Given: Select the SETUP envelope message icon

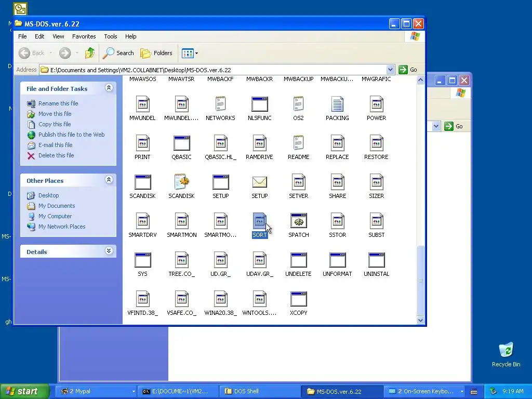Looking at the screenshot, I should click(260, 182).
